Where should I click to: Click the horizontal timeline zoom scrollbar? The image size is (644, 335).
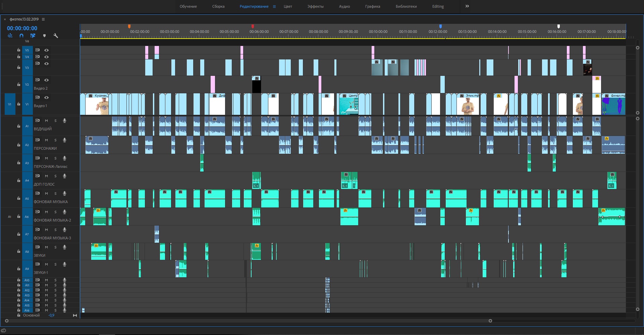[248, 321]
